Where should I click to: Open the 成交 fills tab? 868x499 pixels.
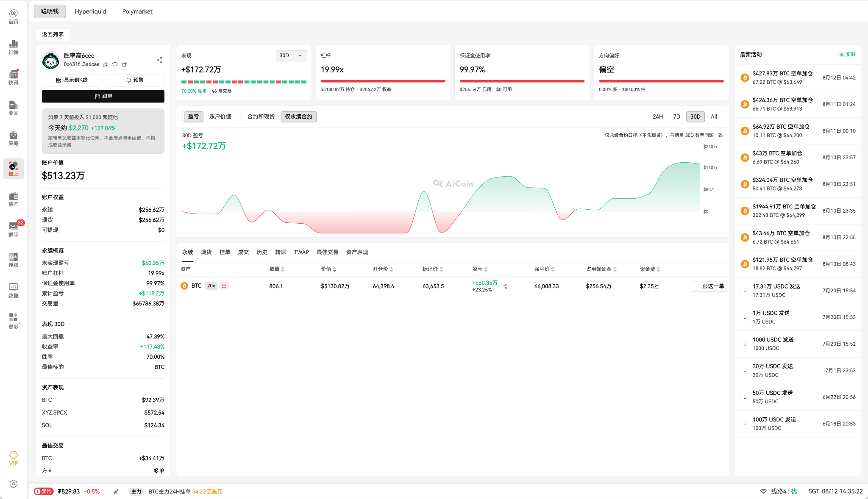click(243, 252)
